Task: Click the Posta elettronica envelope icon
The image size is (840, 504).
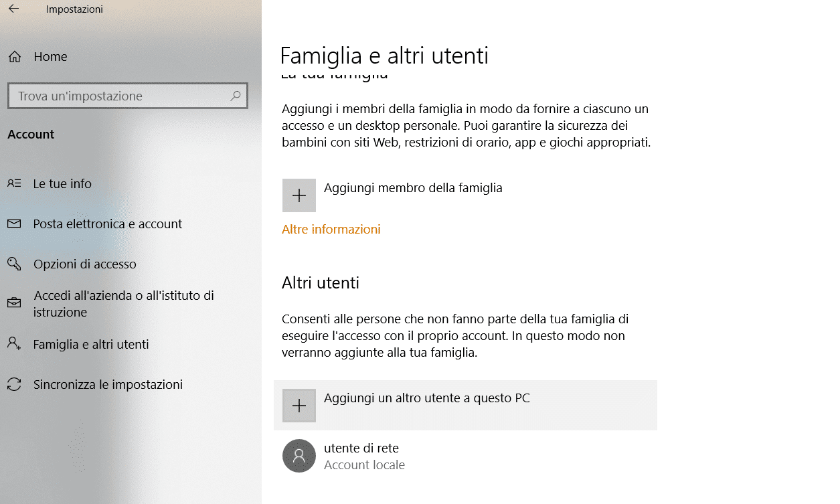Action: pyautogui.click(x=15, y=224)
